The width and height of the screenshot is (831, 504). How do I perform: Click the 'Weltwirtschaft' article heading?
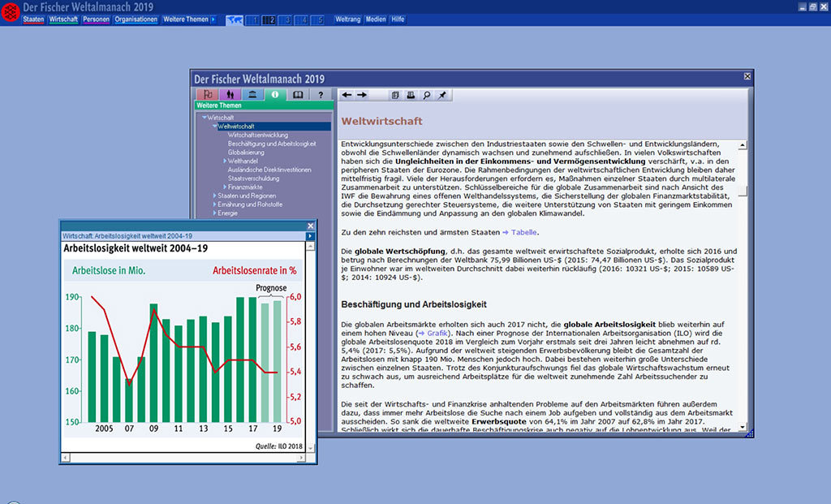[x=381, y=122]
